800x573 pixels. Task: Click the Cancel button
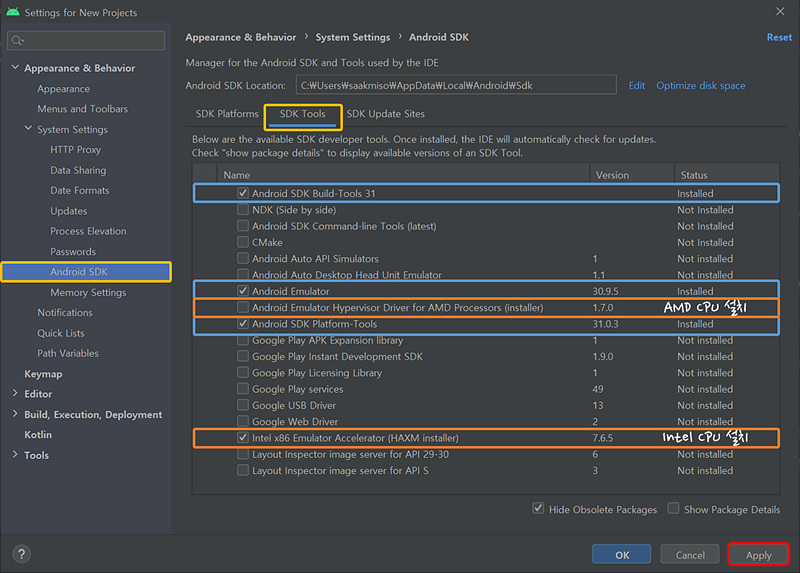[x=690, y=555]
